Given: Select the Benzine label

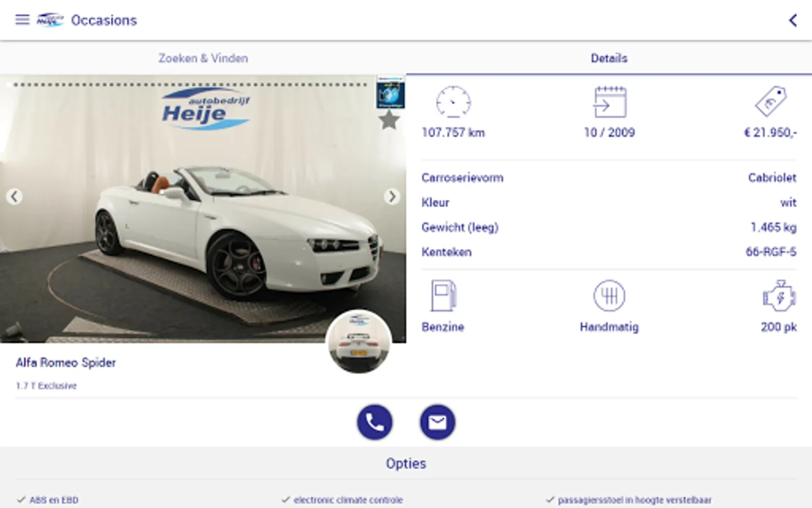Looking at the screenshot, I should pos(443,327).
